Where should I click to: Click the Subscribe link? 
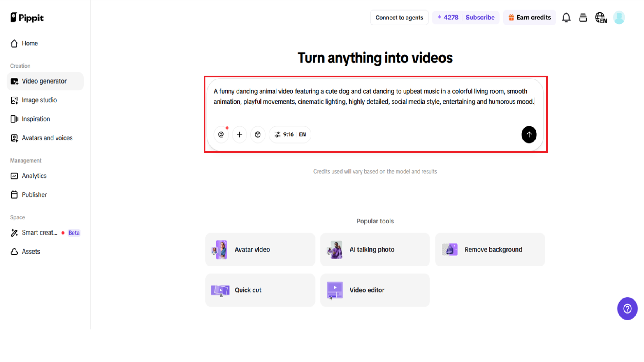pos(480,18)
